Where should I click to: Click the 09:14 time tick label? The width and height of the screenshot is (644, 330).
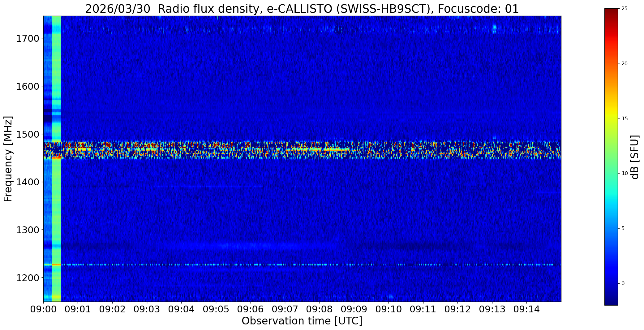pos(526,309)
